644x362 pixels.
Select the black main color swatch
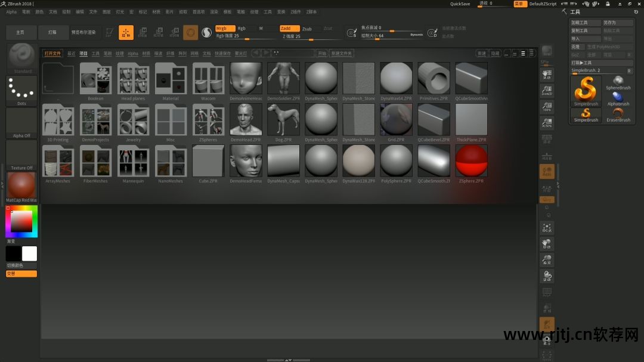coord(14,254)
